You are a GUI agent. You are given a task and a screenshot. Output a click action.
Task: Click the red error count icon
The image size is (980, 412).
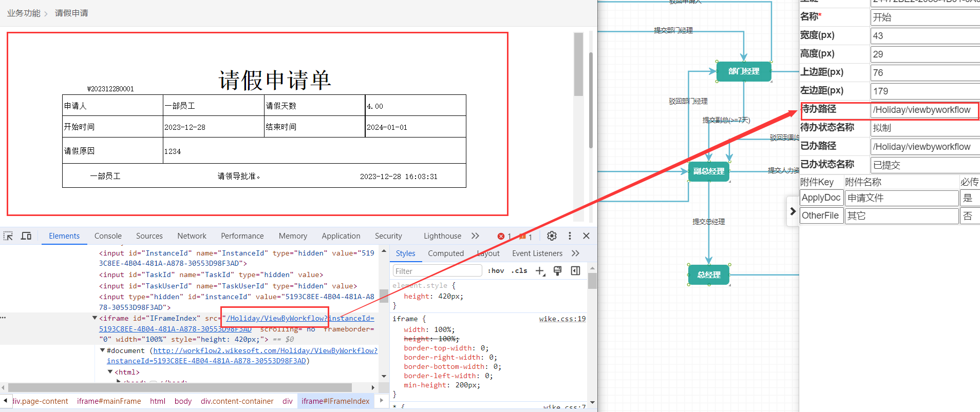(501, 237)
